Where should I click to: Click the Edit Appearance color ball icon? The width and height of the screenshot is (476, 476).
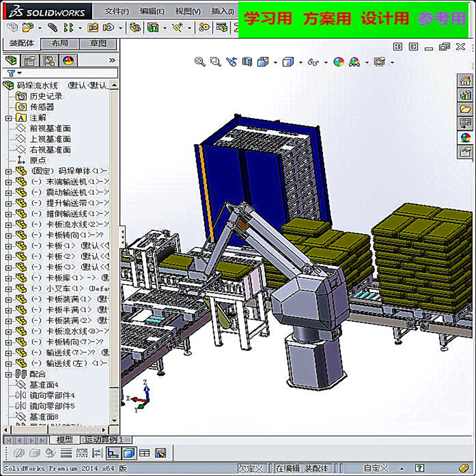338,62
